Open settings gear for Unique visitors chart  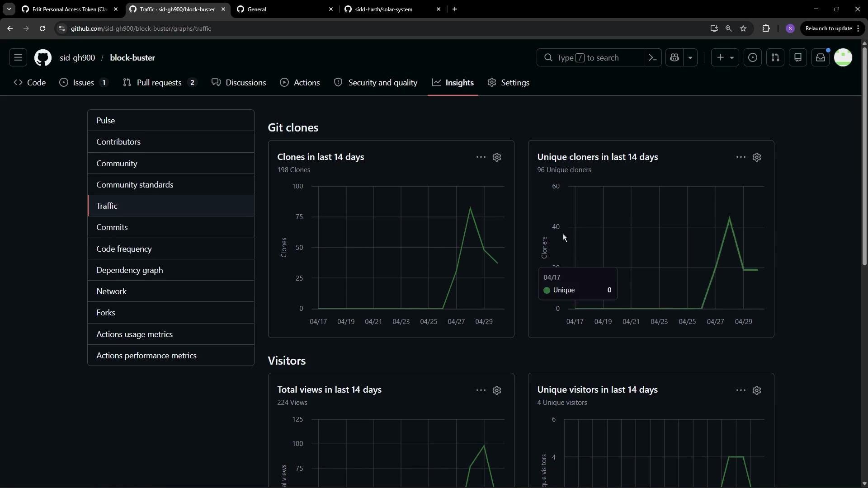757,390
